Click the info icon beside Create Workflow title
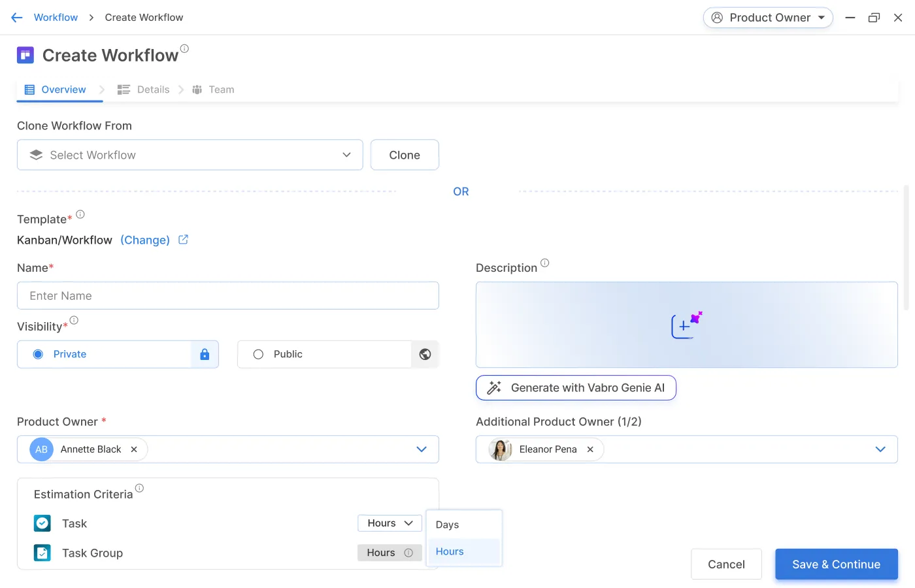Image resolution: width=915 pixels, height=588 pixels. click(184, 48)
